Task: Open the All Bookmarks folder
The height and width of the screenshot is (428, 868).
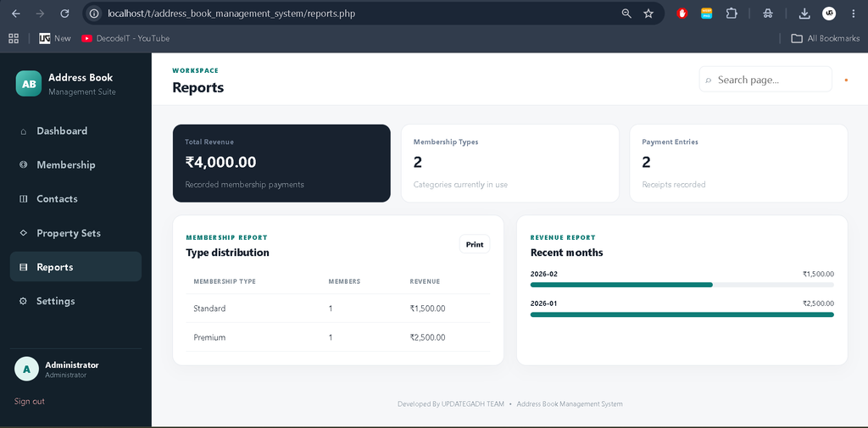Action: point(826,38)
